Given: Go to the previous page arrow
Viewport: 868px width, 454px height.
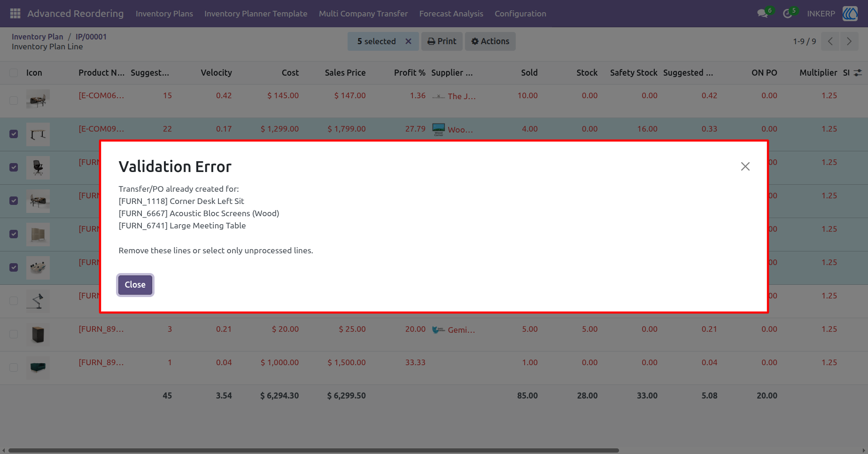Looking at the screenshot, I should [x=830, y=41].
